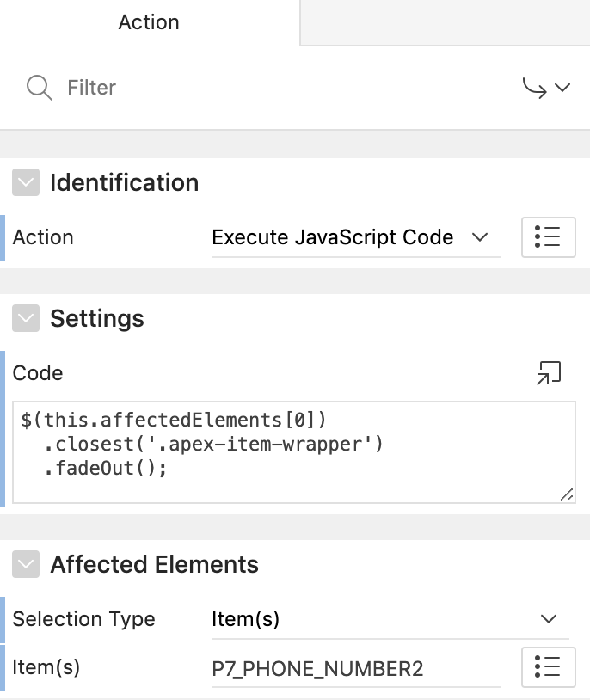Screen dimensions: 590x700
Task: Open the Go to Group arrow menu
Action: pos(547,88)
